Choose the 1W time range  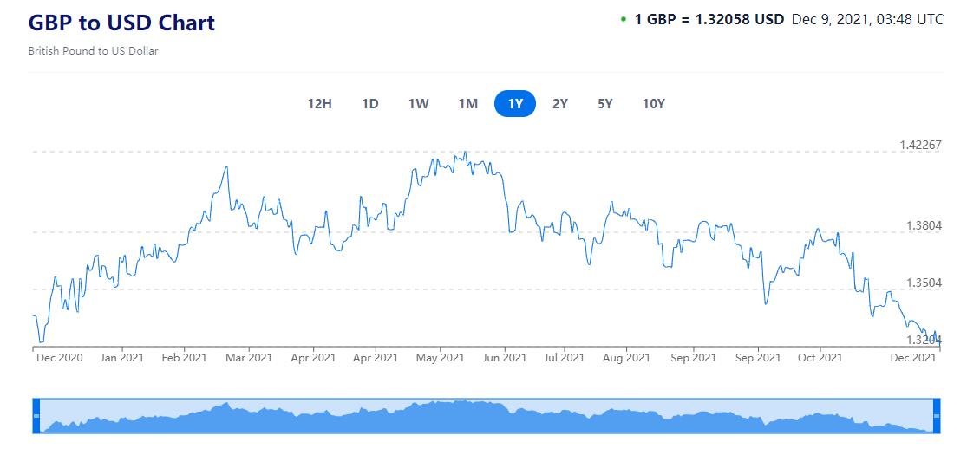[x=419, y=104]
